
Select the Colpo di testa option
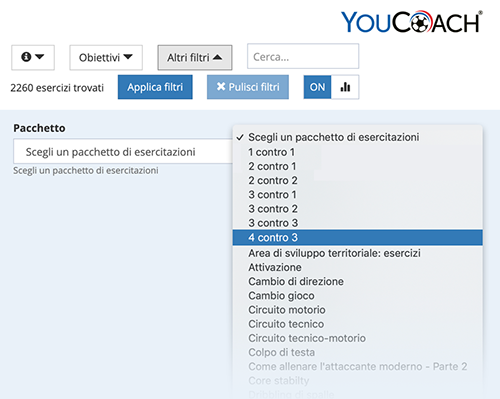[357, 352]
